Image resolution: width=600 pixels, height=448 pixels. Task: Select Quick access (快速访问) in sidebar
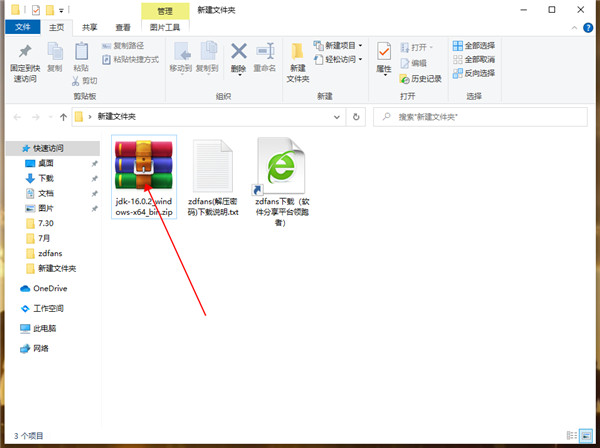(53, 148)
